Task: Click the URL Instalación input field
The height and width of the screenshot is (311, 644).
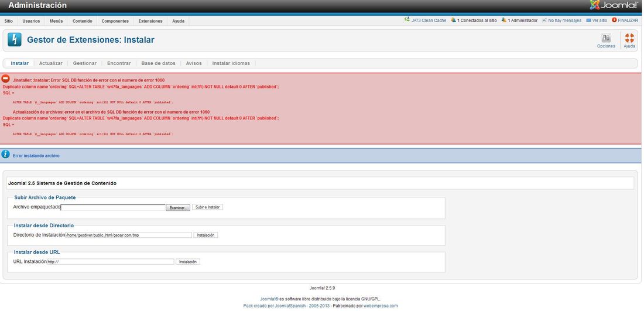Action: (x=111, y=262)
